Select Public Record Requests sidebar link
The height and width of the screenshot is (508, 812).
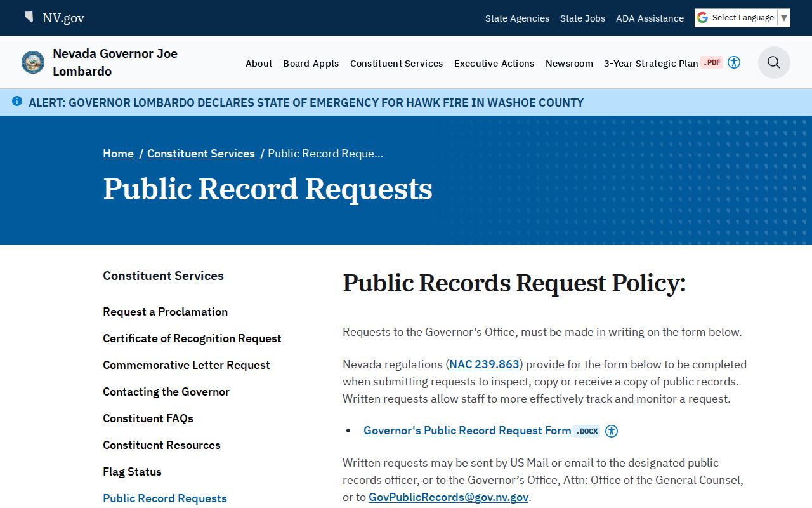click(x=165, y=498)
